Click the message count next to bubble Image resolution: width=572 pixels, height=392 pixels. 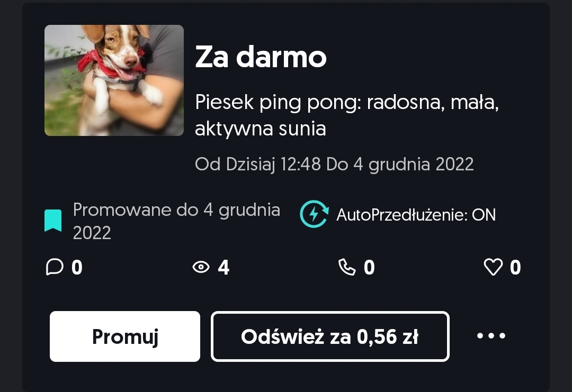tap(77, 267)
